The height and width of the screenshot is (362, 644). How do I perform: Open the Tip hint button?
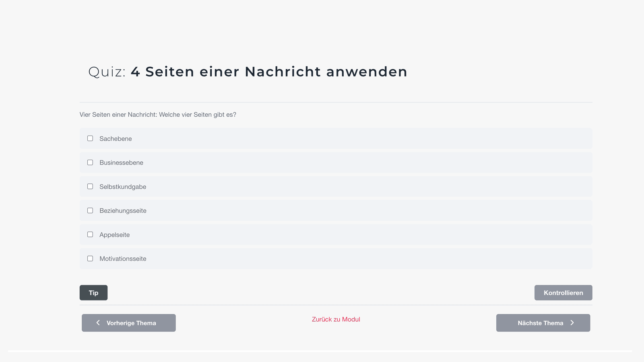point(93,293)
